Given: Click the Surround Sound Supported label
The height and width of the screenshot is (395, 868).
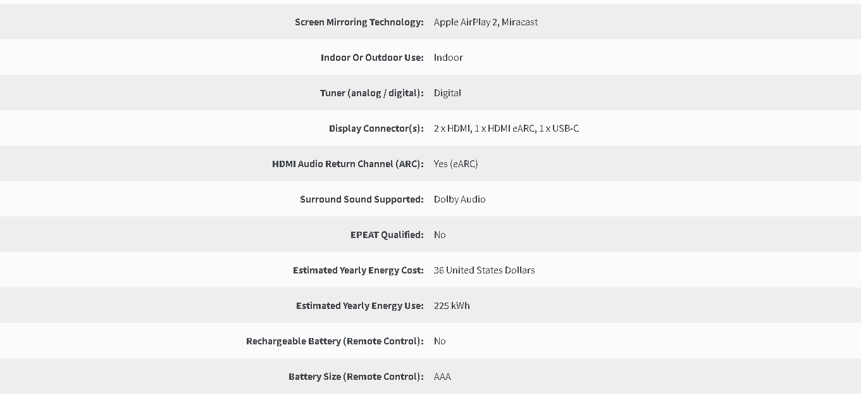Looking at the screenshot, I should (362, 199).
